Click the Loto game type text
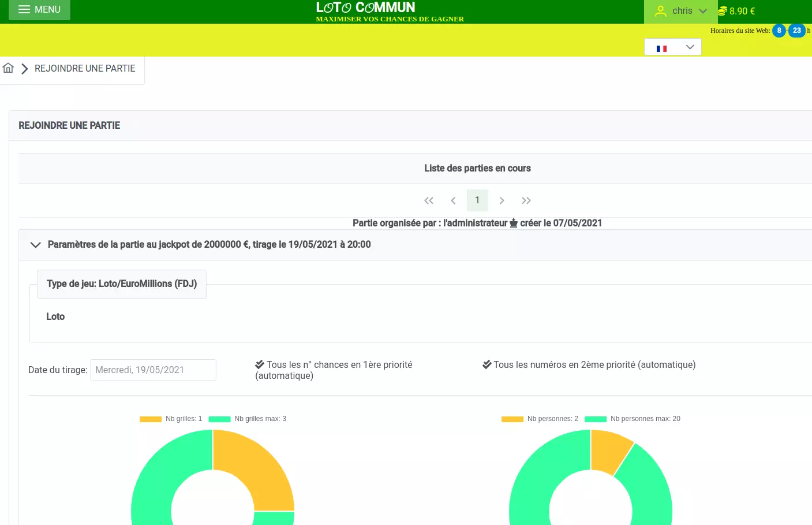Screen dimensions: 812x525 point(55,317)
